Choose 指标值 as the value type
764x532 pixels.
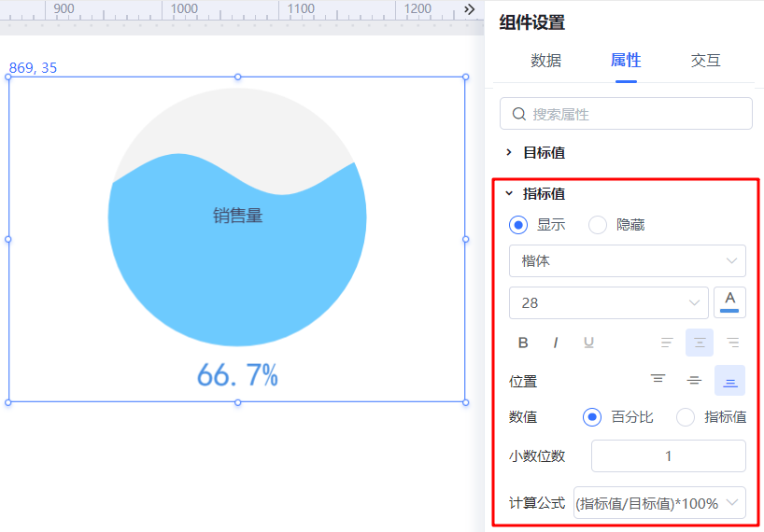685,417
